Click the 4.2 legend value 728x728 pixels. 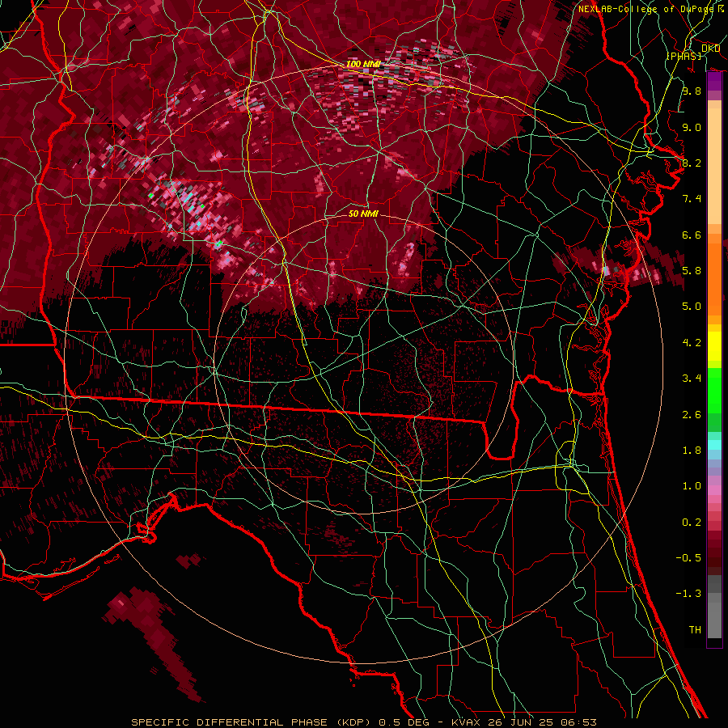click(x=692, y=343)
